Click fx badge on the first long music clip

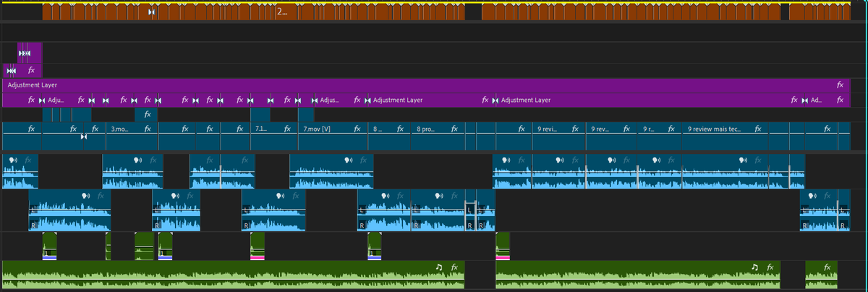point(454,267)
